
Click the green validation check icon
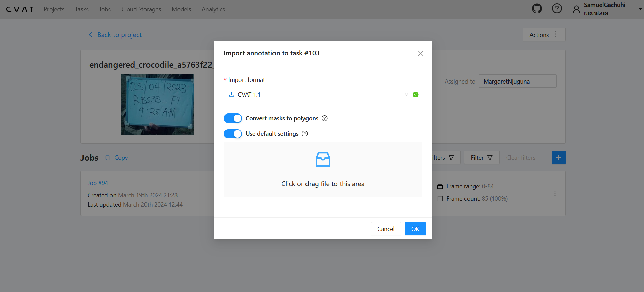[x=415, y=94]
